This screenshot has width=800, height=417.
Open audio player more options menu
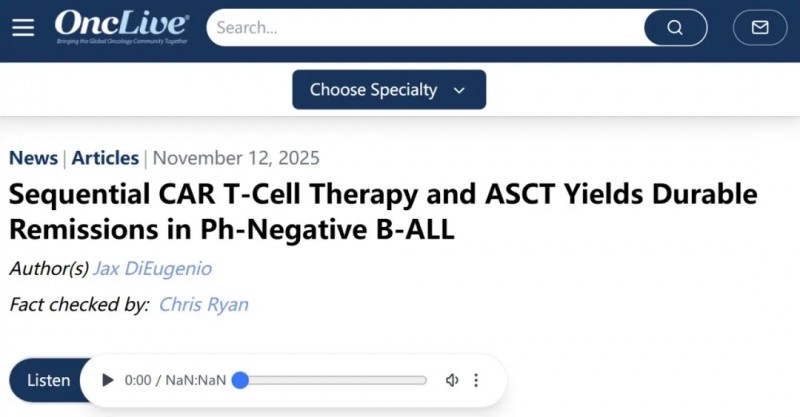[476, 380]
